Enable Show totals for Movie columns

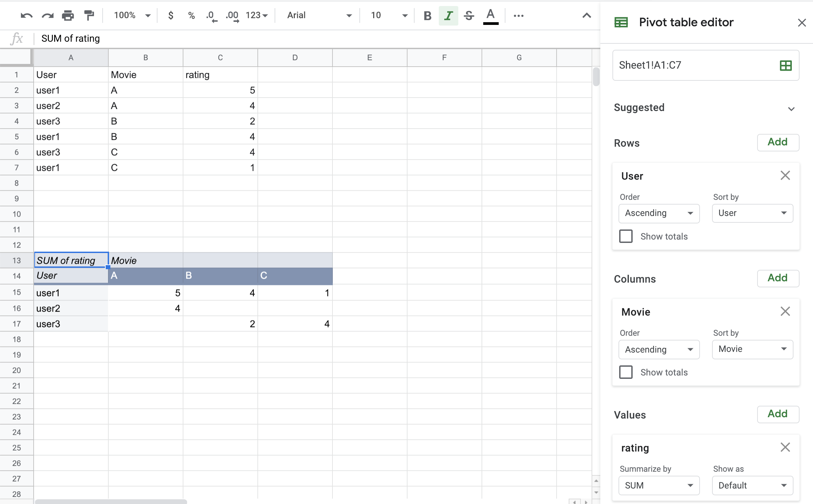[x=626, y=372]
